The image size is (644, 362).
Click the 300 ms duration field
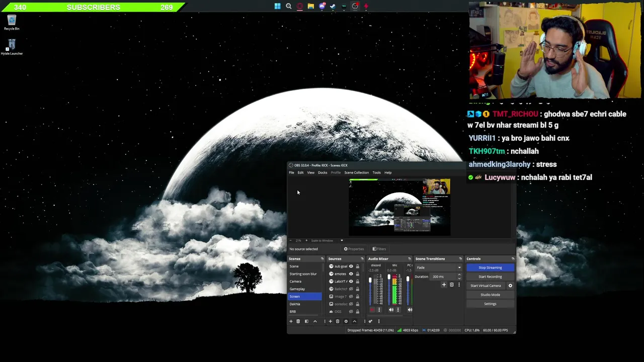[443, 277]
